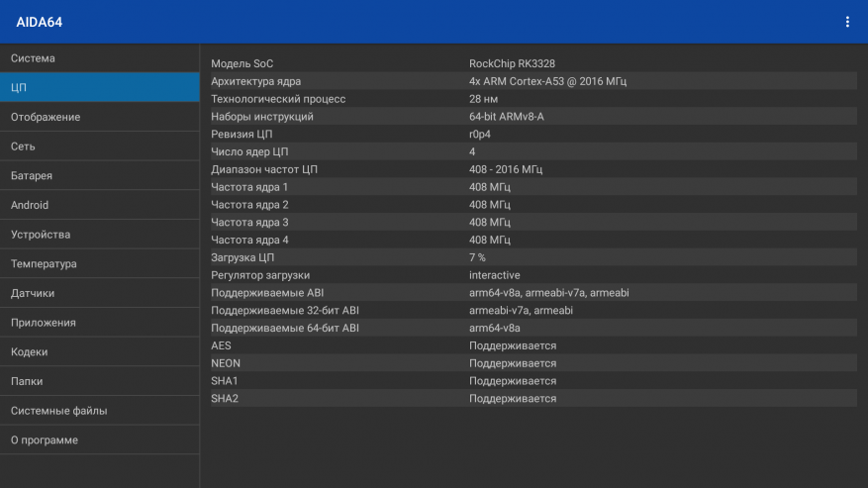Show the Температура section
868x488 pixels.
[x=99, y=264]
